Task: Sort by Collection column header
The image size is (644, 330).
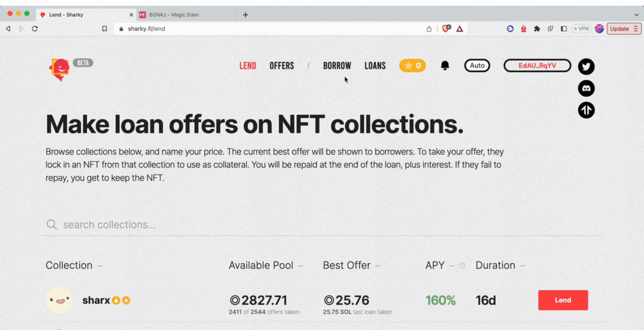Action: 69,266
